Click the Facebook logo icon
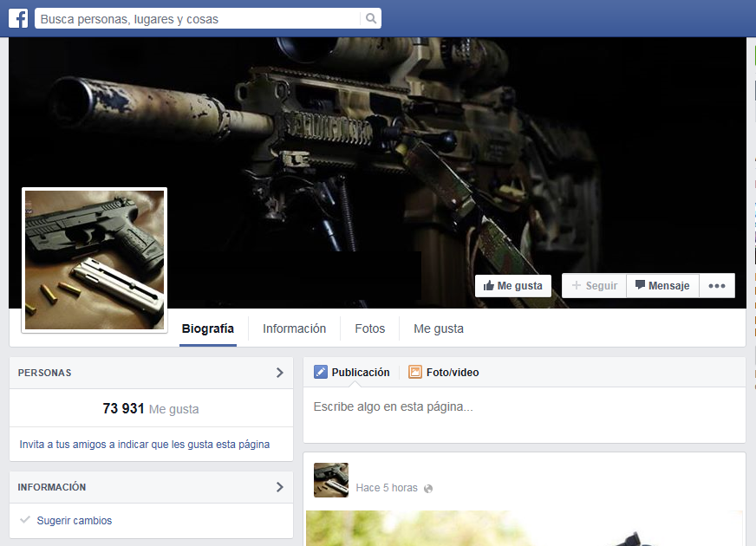 [18, 19]
